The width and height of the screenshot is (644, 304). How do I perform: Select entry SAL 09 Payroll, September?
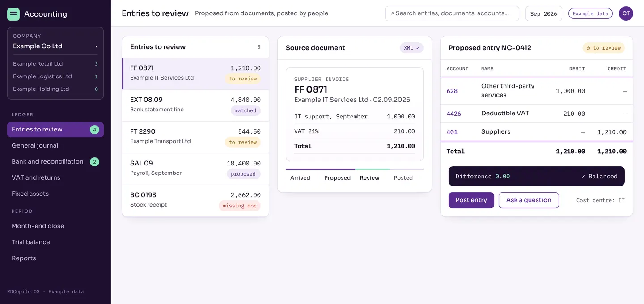195,169
